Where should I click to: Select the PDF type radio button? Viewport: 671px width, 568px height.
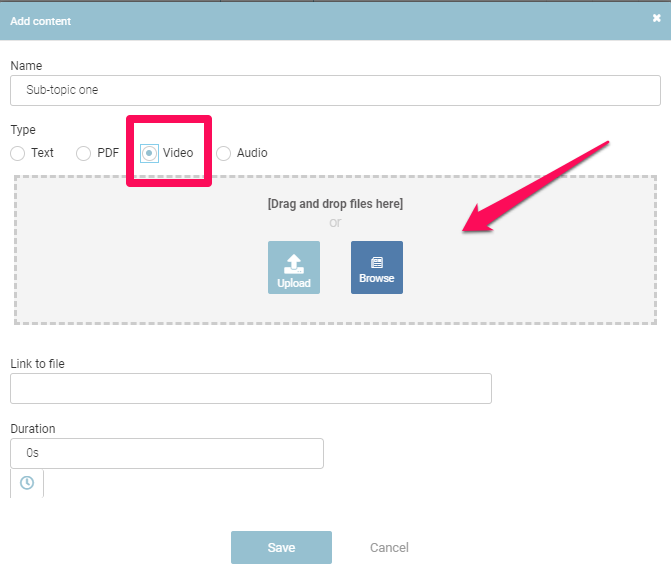(x=84, y=153)
